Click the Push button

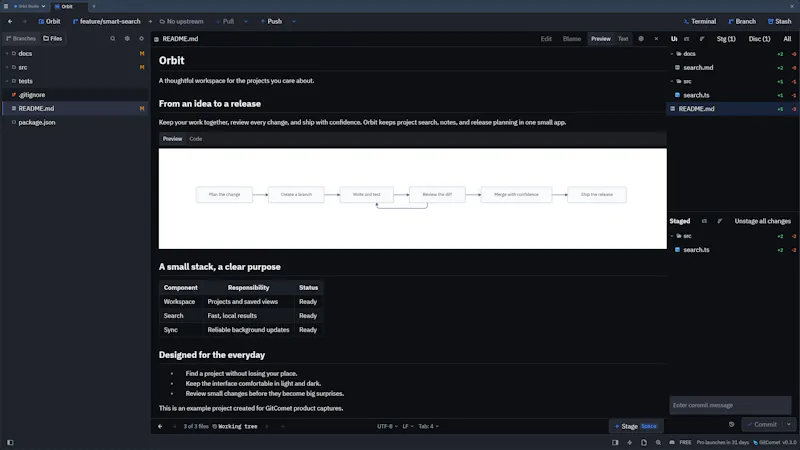point(271,21)
